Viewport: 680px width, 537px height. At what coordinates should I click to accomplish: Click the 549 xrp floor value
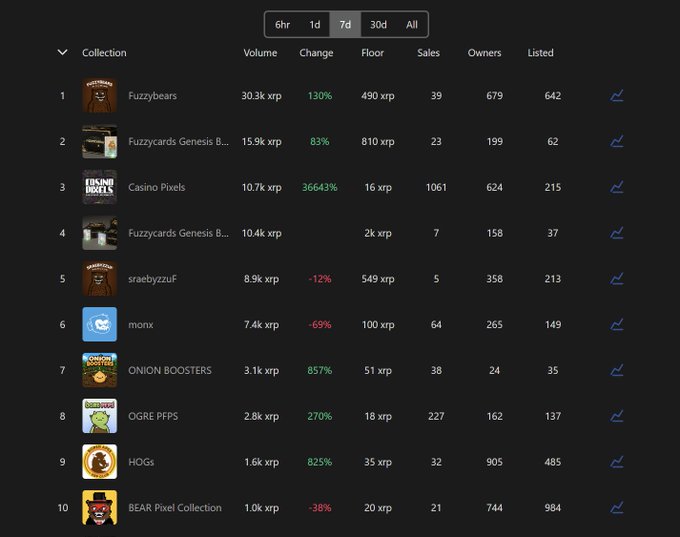pos(378,279)
